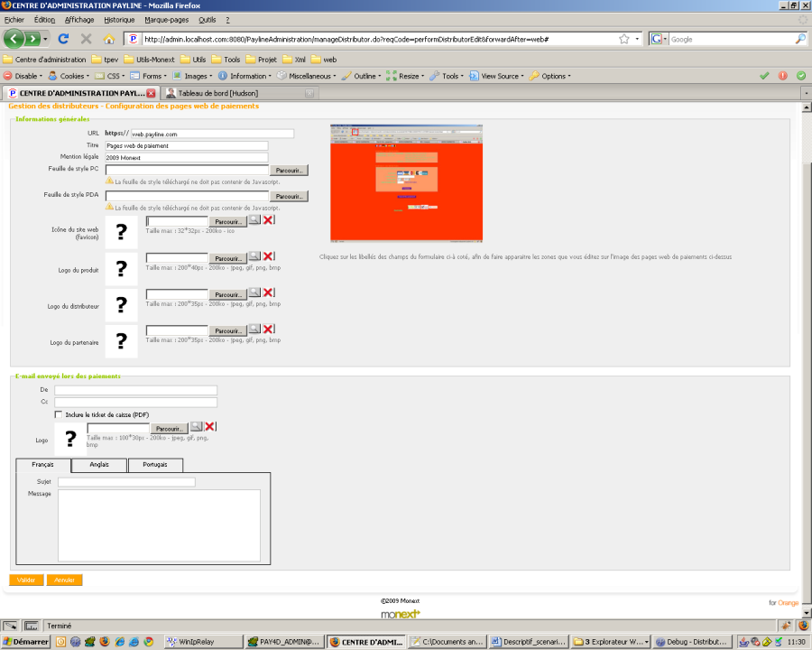Screen dimensions: 812x650
Task: Click the scroll down arrow of the page
Action: (807, 612)
